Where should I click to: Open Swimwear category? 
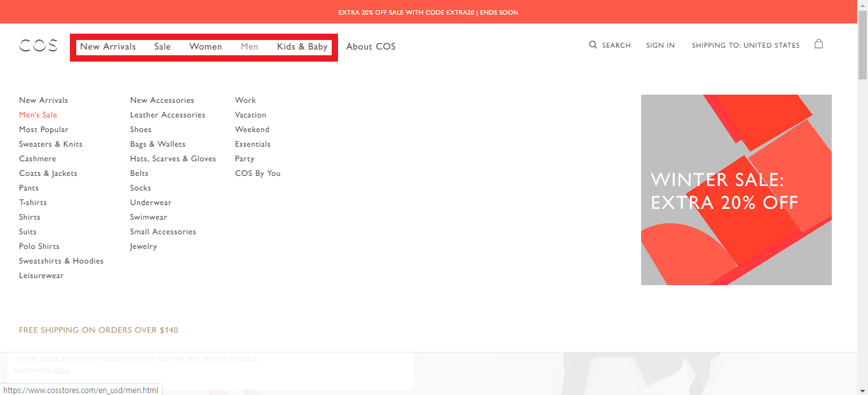tap(149, 217)
